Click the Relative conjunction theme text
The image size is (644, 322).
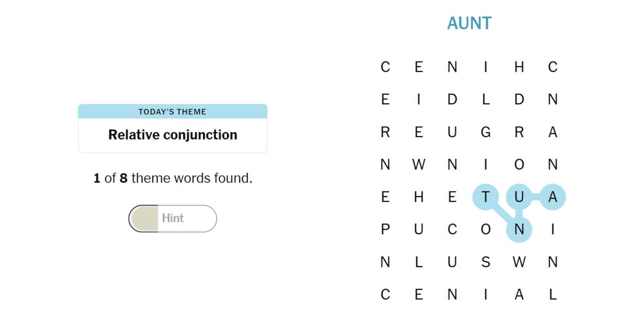point(173,135)
